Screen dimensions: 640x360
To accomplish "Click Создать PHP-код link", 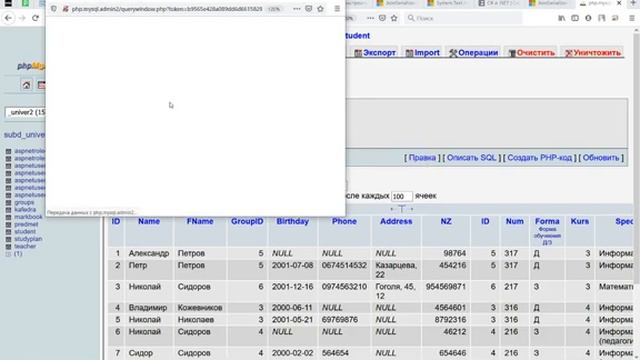I will [539, 158].
